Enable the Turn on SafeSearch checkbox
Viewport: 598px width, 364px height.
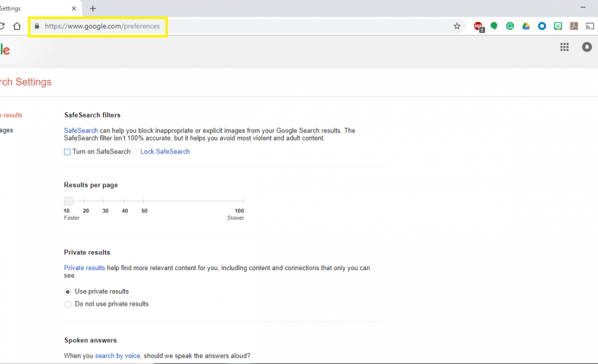click(x=67, y=152)
